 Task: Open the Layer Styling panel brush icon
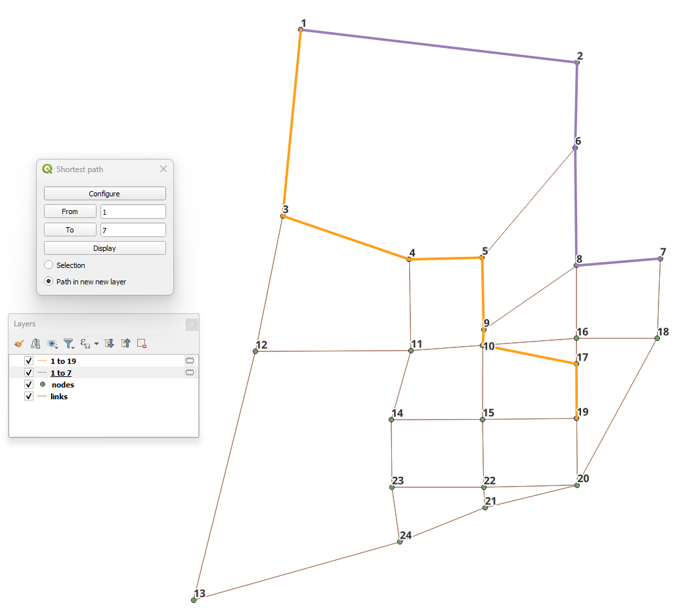(18, 343)
